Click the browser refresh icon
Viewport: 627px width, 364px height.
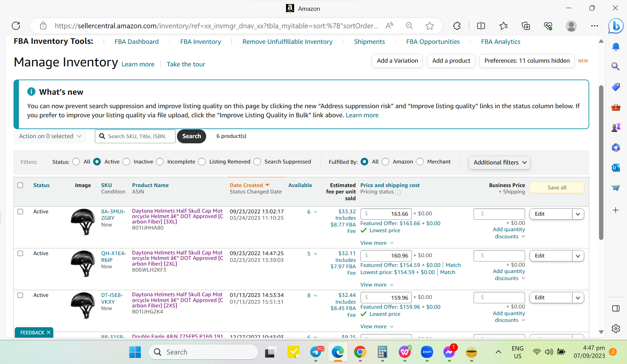tap(16, 26)
